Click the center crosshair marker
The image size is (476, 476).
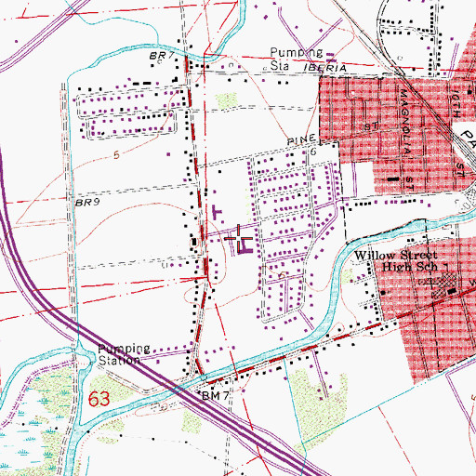coord(238,238)
